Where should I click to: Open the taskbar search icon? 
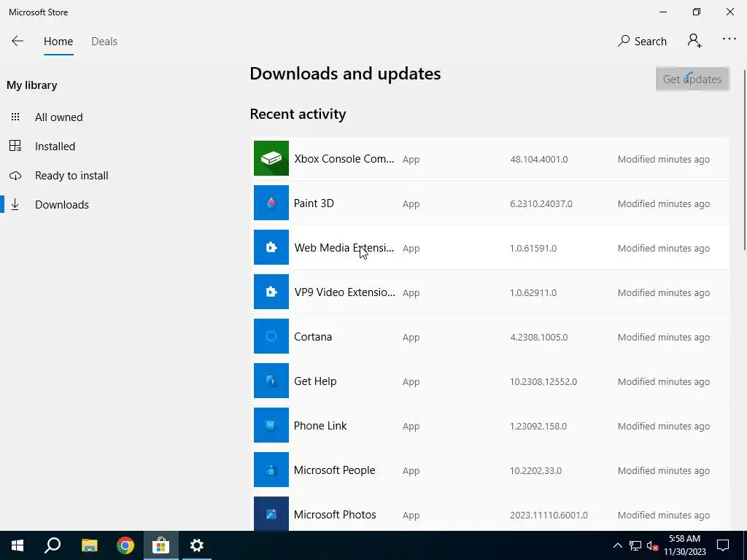[x=53, y=545]
